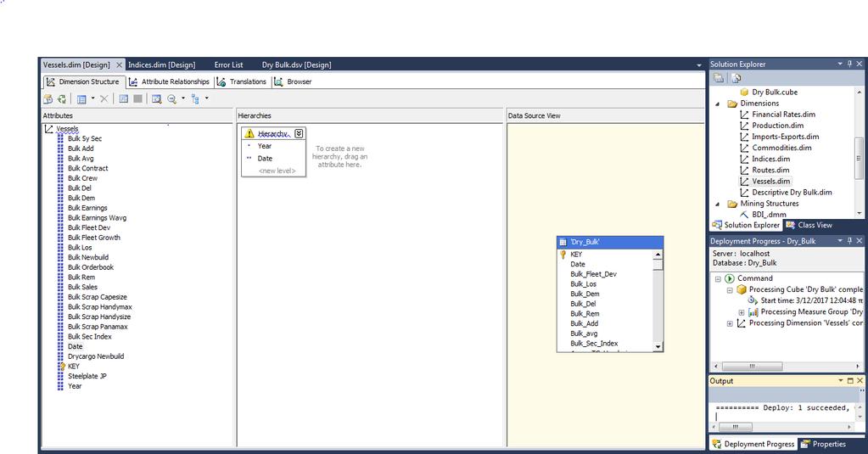Image resolution: width=868 pixels, height=454 pixels.
Task: Click the Deployment Progress horizontal scrollbar thumb
Action: pos(752,366)
